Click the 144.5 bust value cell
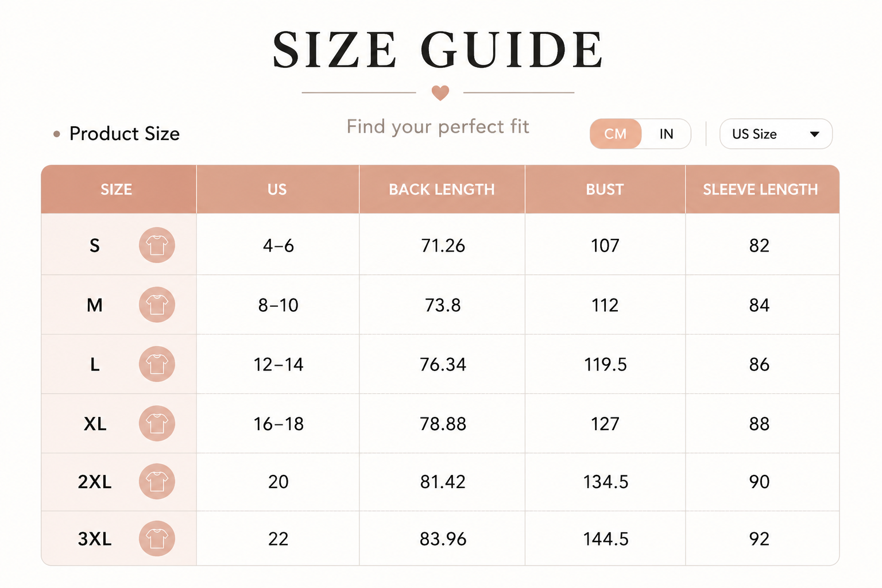Image resolution: width=882 pixels, height=588 pixels. click(x=605, y=539)
